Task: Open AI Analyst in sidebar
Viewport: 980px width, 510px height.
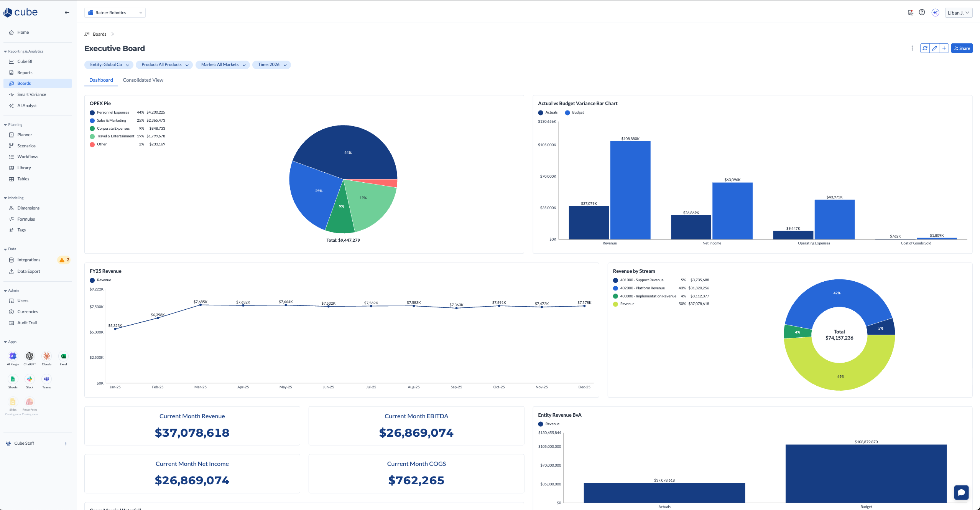Action: coord(38,106)
